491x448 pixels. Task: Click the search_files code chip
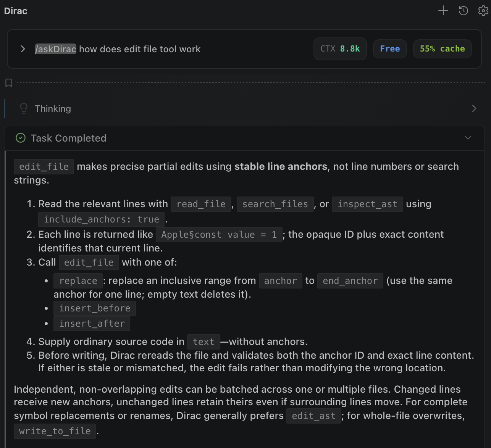(275, 204)
